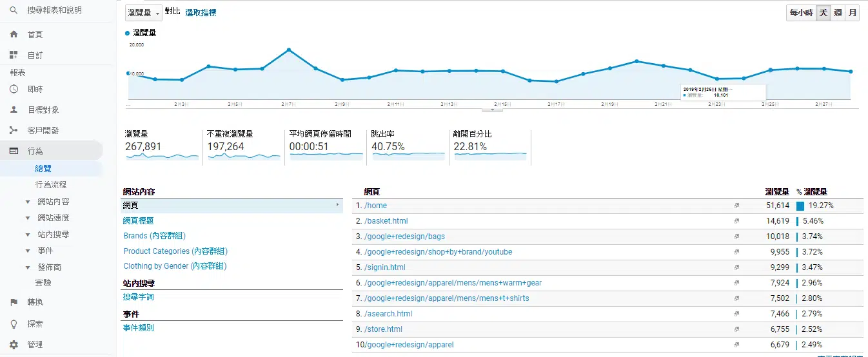This screenshot has height=357, width=868.
Task: Open /google+redesign/shop+by+brand/youtube link
Action: 438,252
